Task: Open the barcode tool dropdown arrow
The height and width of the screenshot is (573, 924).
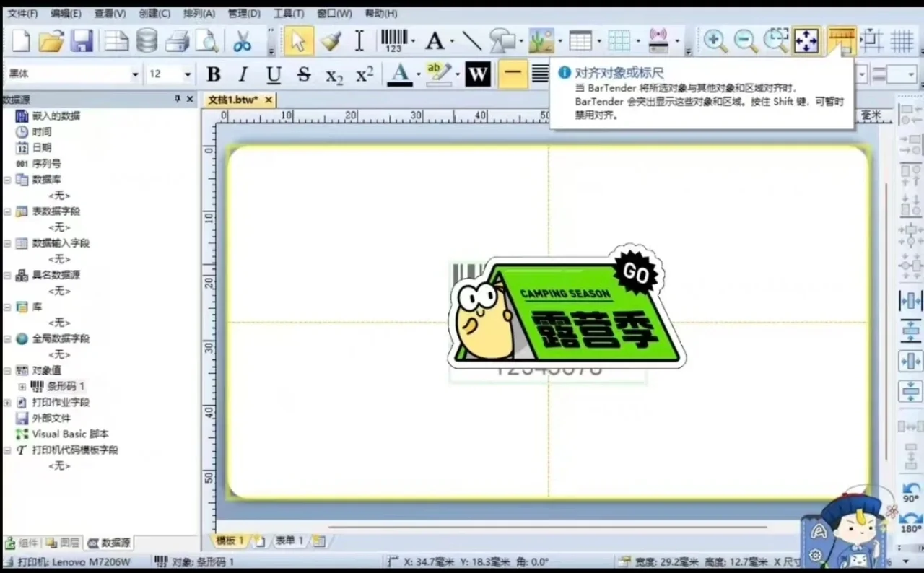Action: click(413, 40)
